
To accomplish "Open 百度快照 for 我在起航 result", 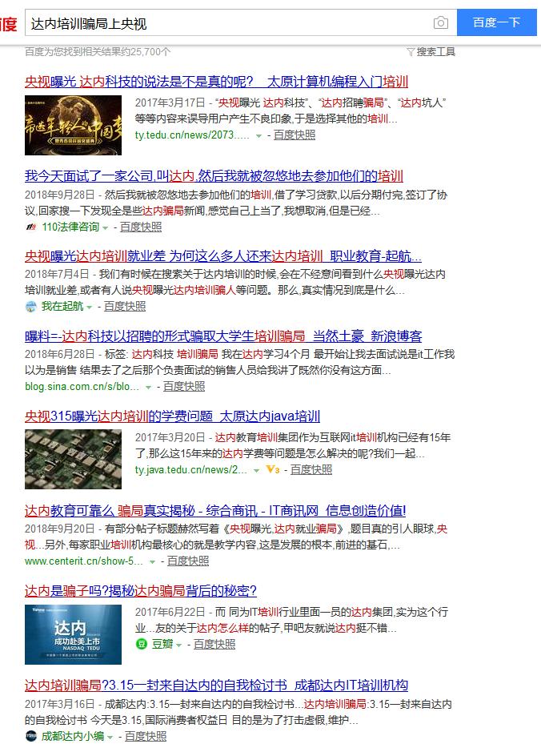I will (125, 306).
